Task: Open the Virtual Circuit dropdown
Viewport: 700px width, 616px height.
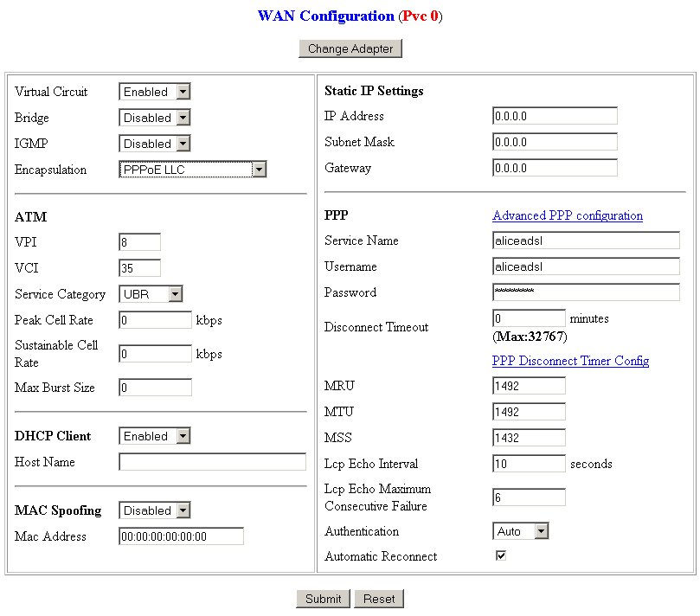Action: coord(155,92)
